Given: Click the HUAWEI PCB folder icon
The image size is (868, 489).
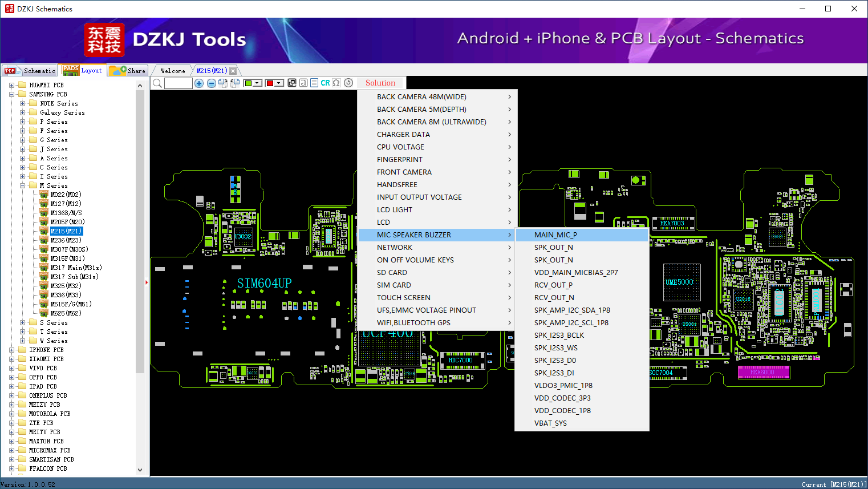Looking at the screenshot, I should pos(22,85).
